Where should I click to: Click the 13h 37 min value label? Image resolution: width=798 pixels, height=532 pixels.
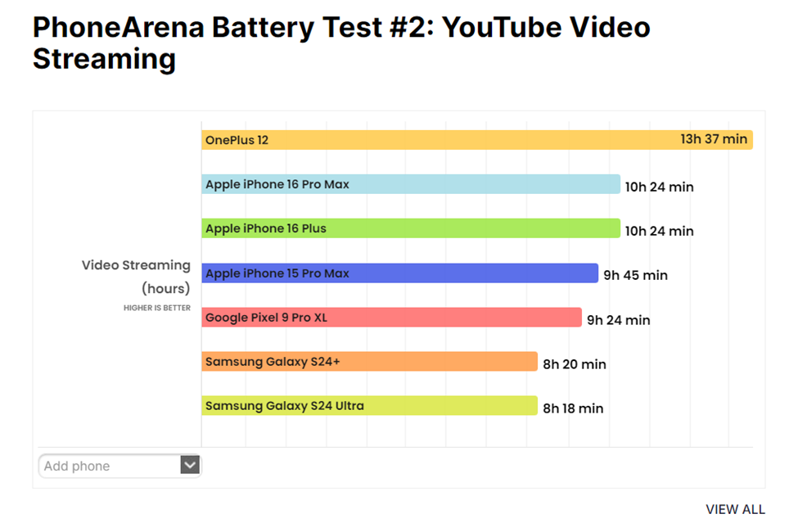click(714, 139)
